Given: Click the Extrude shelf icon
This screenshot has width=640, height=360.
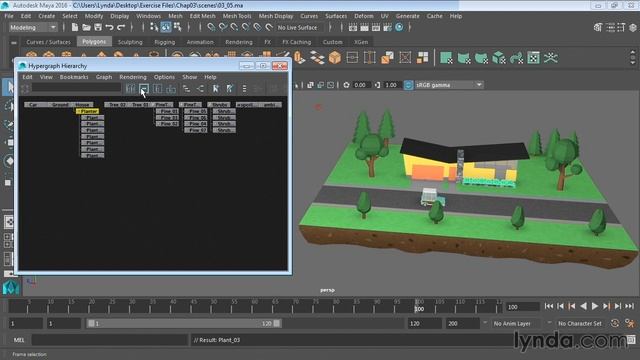Looking at the screenshot, I should coord(300,58).
